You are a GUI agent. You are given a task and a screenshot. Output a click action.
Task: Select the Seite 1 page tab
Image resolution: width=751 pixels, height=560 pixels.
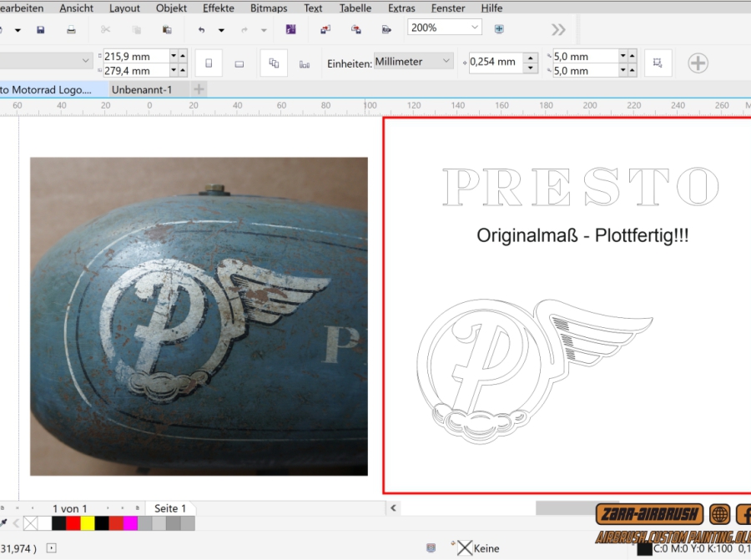click(170, 508)
